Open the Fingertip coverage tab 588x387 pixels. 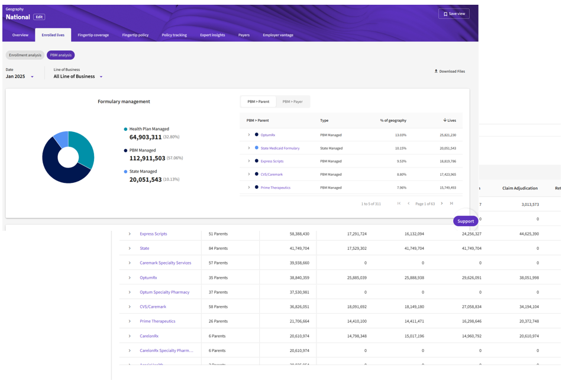pos(93,35)
